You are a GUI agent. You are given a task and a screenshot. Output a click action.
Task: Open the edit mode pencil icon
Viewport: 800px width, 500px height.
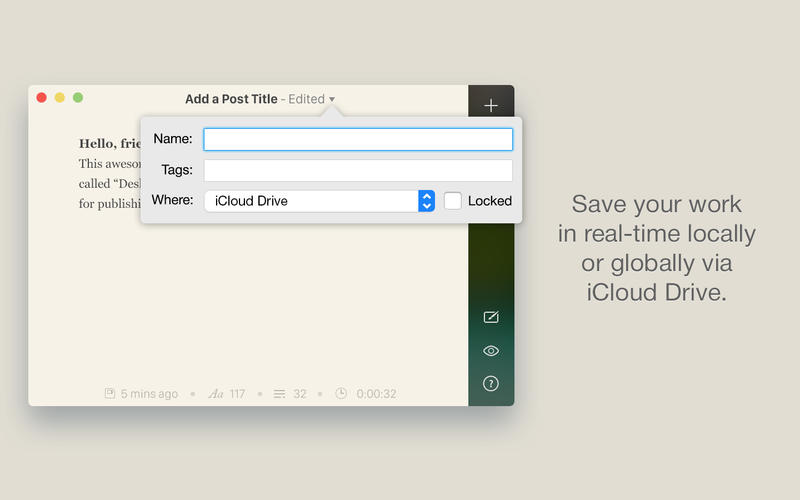click(x=491, y=317)
